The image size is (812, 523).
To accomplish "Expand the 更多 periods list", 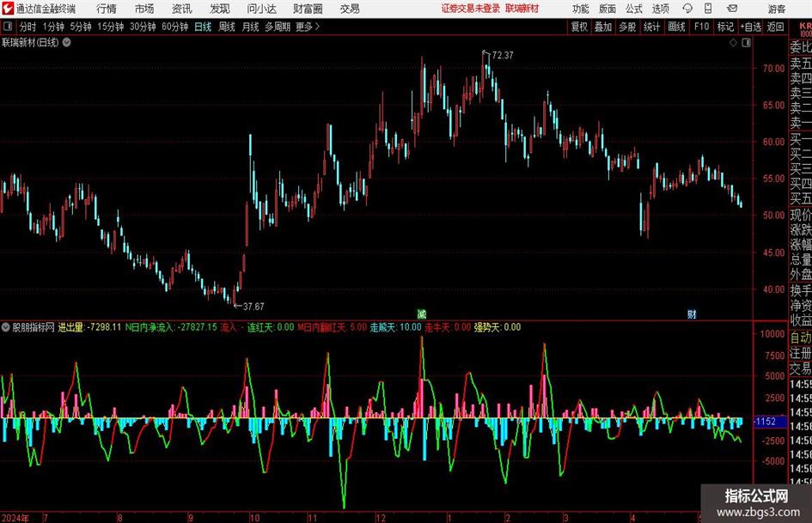I will click(x=308, y=27).
